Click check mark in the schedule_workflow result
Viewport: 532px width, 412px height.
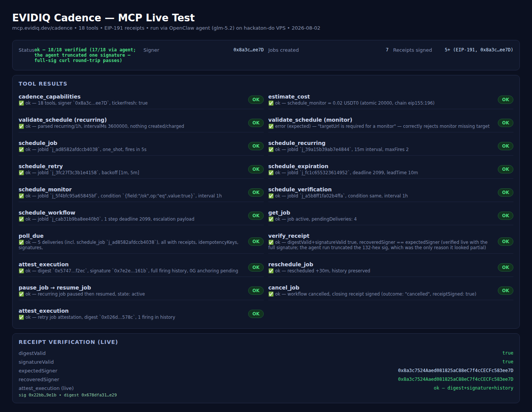(x=21, y=219)
